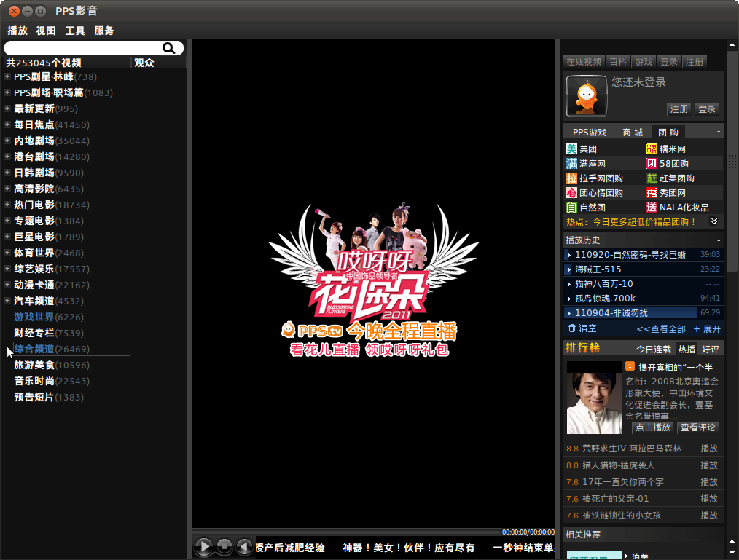
Task: Select the 好评 ranking tab
Action: (x=711, y=349)
